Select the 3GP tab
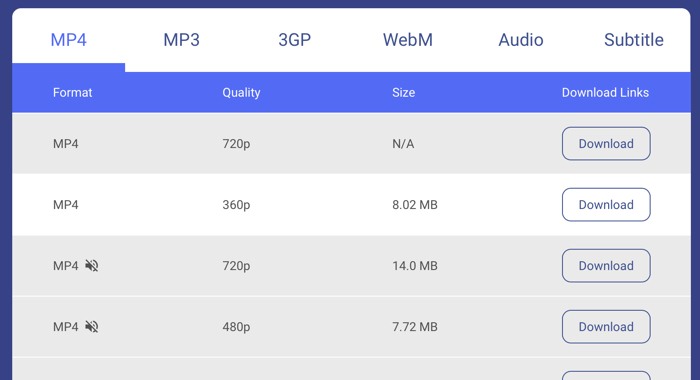700x380 pixels. click(295, 40)
